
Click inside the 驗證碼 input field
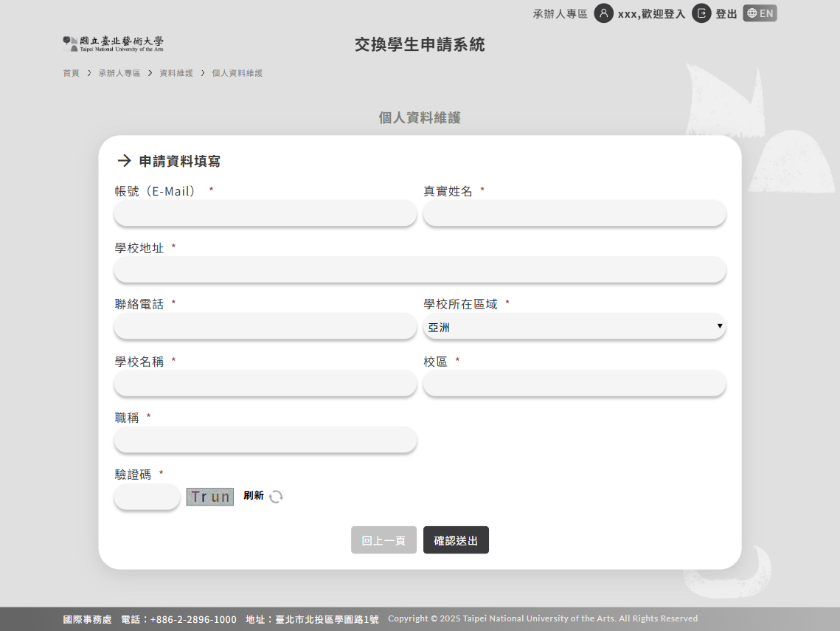(147, 497)
